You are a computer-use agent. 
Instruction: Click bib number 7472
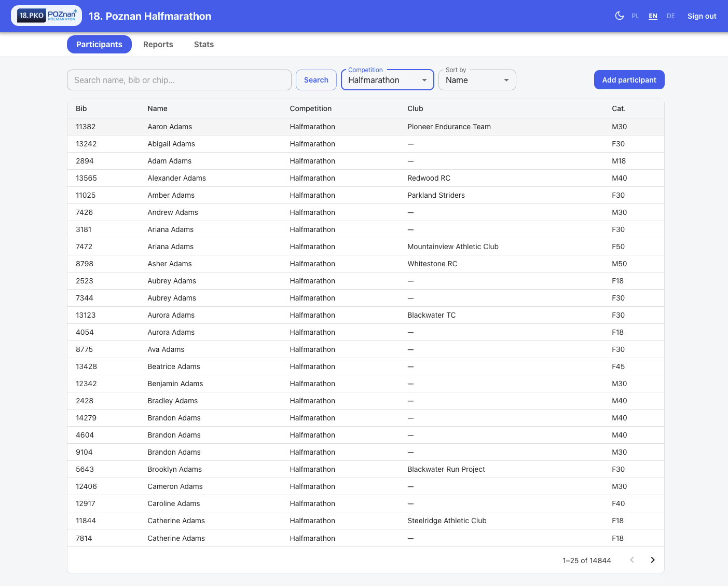click(x=84, y=247)
